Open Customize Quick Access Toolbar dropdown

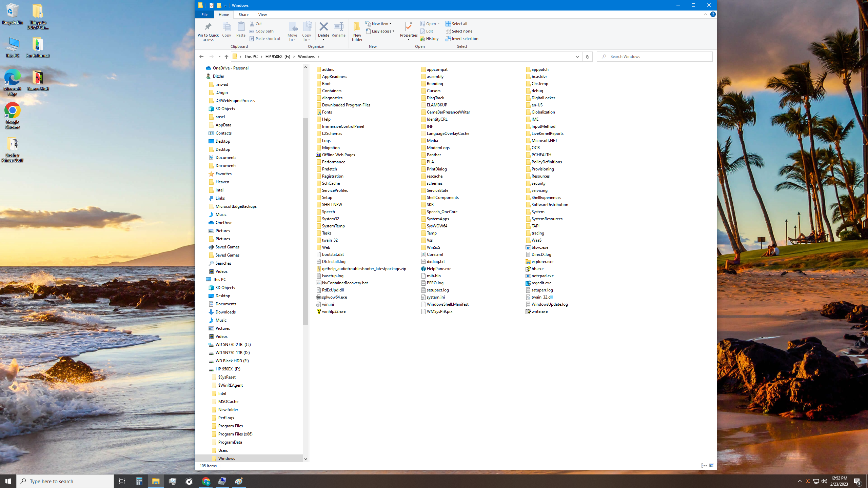(x=225, y=5)
